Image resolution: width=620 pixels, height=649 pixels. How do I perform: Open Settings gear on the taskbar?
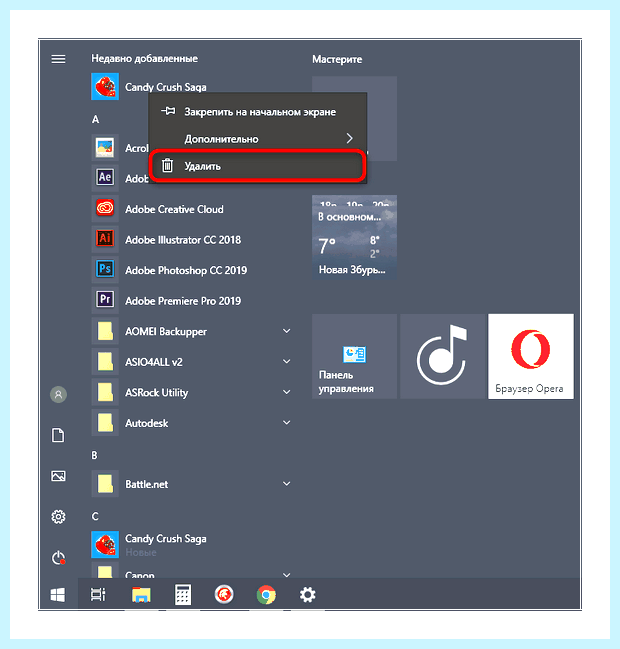coord(308,595)
